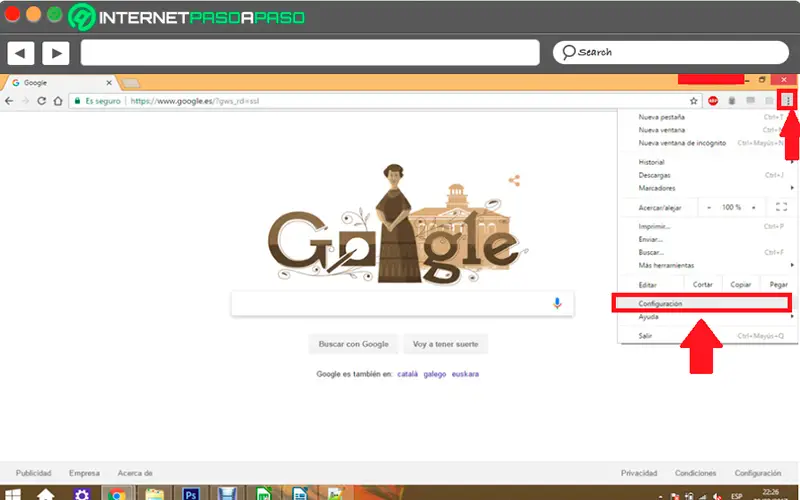The image size is (800, 500).
Task: Open the Acerca de footer link
Action: click(135, 473)
